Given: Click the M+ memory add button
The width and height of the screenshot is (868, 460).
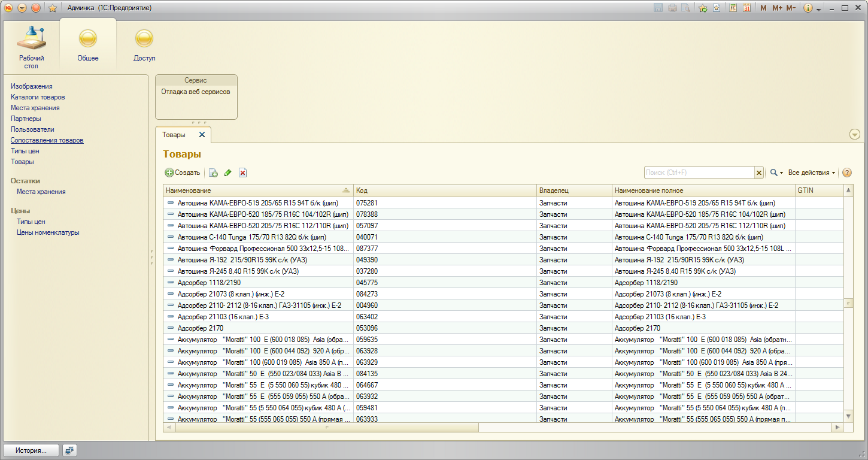Looking at the screenshot, I should pos(777,8).
